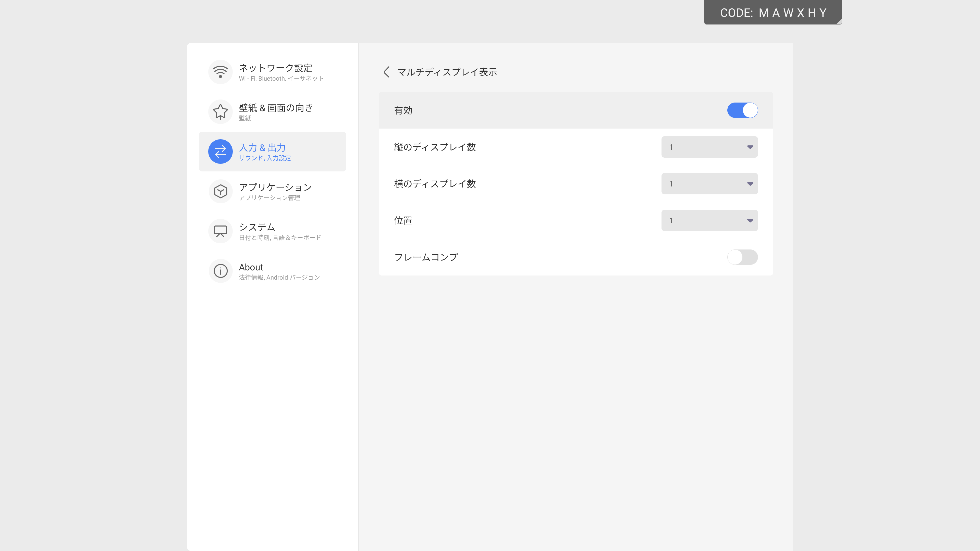980x551 pixels.
Task: Click the star wallpaper icon
Action: (220, 112)
